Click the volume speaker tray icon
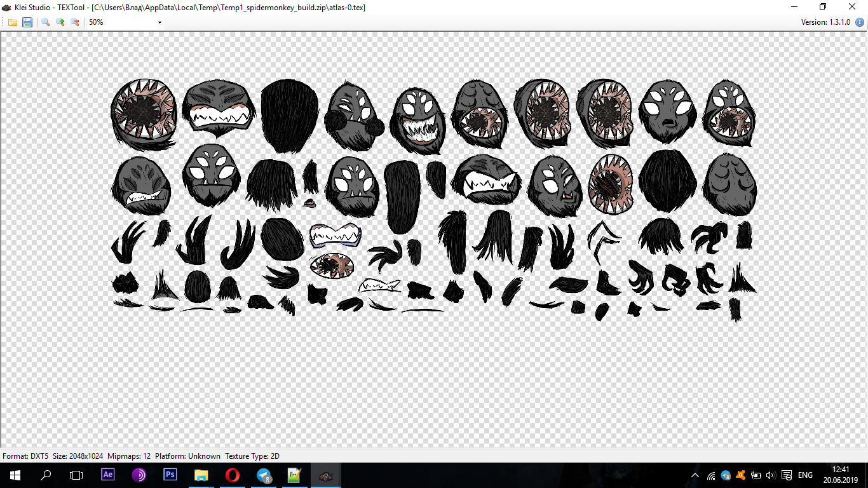 (x=770, y=475)
